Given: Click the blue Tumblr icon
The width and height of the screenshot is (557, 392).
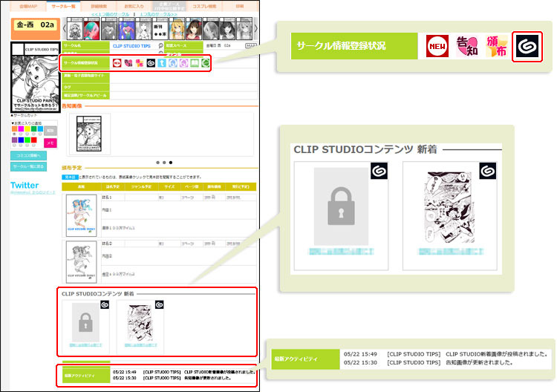Looking at the screenshot, I should tap(162, 63).
